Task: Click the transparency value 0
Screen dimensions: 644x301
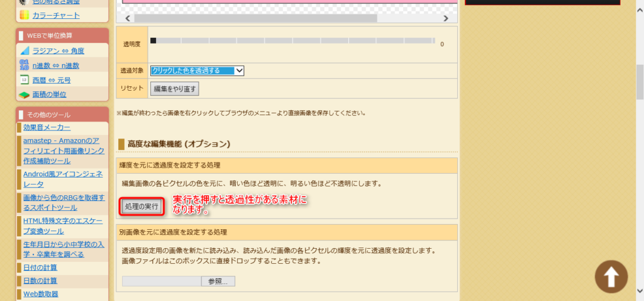Action: (x=442, y=44)
